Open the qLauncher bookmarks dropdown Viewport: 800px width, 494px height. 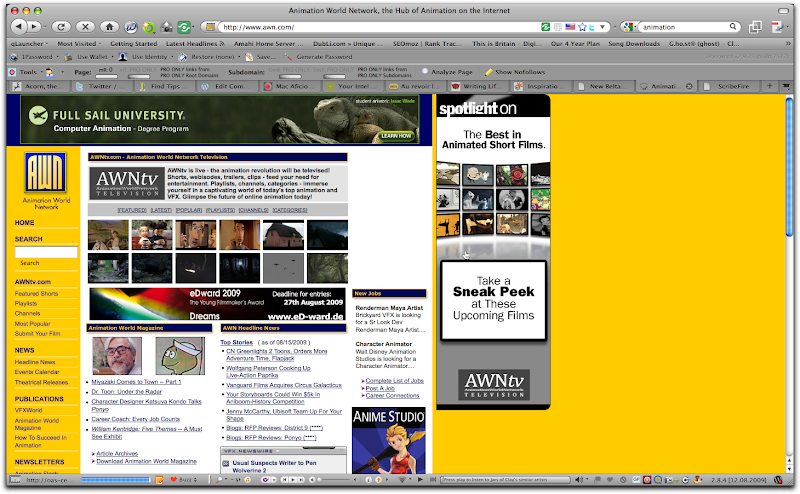[x=29, y=44]
